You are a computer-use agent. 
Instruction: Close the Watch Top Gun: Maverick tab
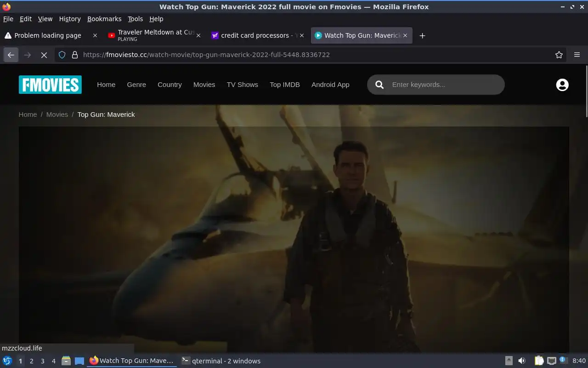pyautogui.click(x=405, y=35)
